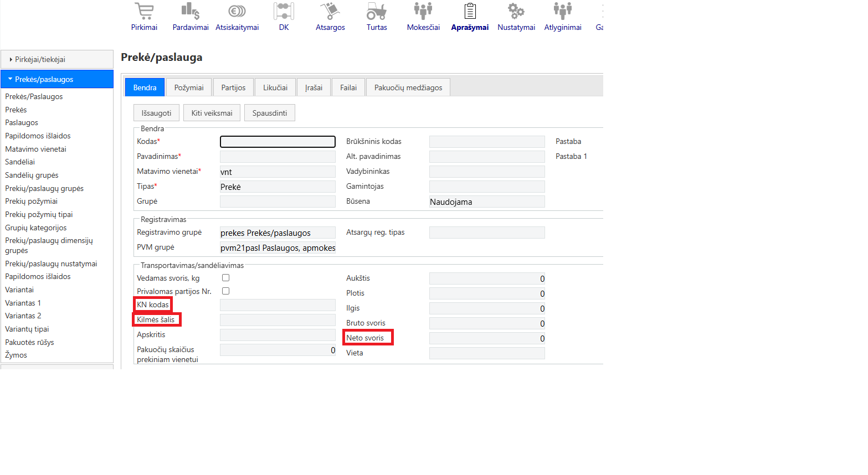
Task: Open the Pirkimai shopping cart icon
Action: click(144, 11)
